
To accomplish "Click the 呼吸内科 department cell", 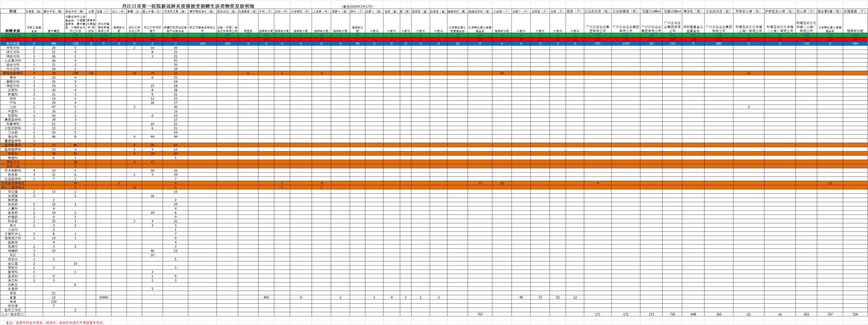I will coord(13,48).
